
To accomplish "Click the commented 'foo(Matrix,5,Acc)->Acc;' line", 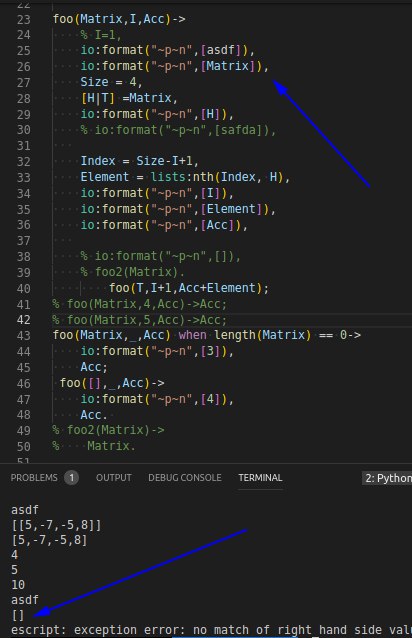I will 140,320.
